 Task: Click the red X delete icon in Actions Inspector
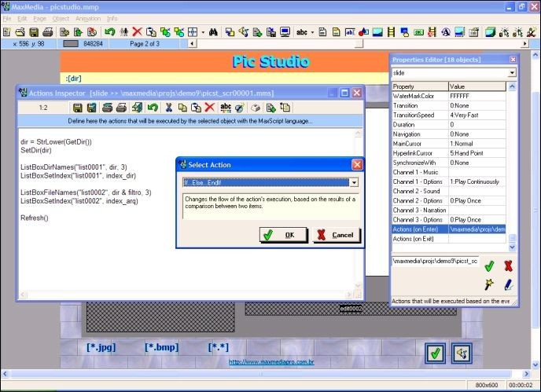click(x=210, y=108)
